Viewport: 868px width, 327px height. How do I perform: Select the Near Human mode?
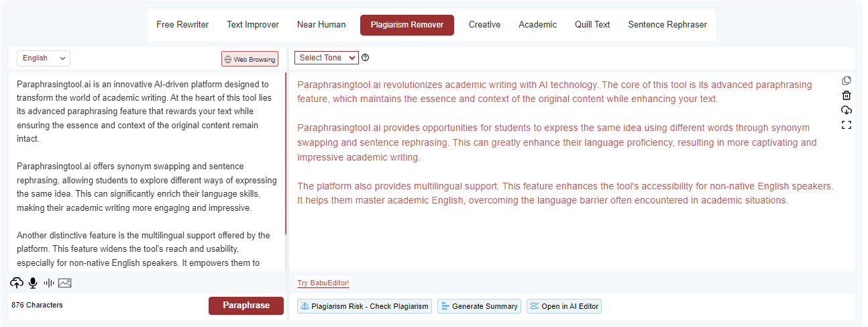pos(321,25)
